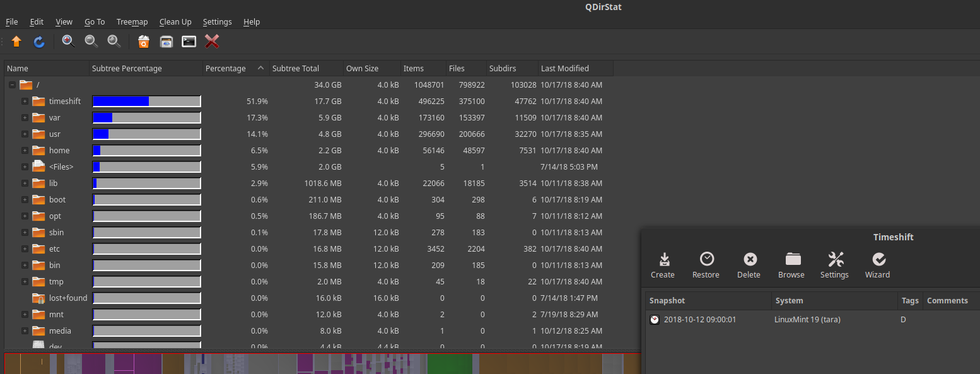Launch the Timeshift Wizard

coord(878,266)
